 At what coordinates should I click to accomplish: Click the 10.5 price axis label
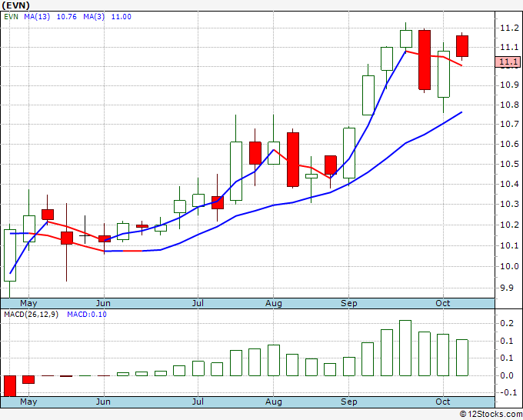click(509, 164)
